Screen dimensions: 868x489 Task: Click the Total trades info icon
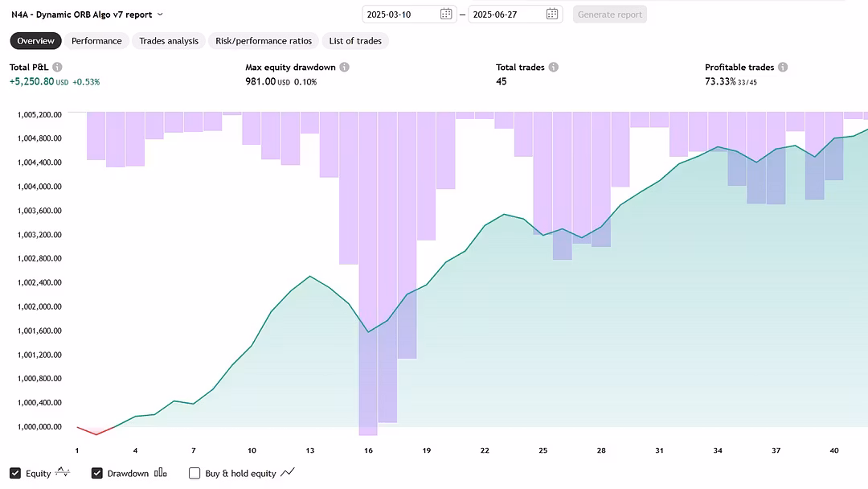pos(554,67)
